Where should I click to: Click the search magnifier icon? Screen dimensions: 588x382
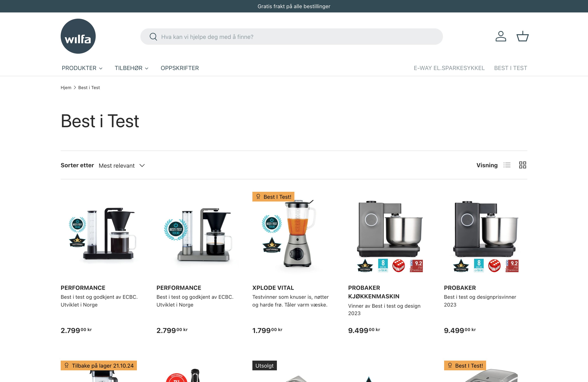pos(153,37)
